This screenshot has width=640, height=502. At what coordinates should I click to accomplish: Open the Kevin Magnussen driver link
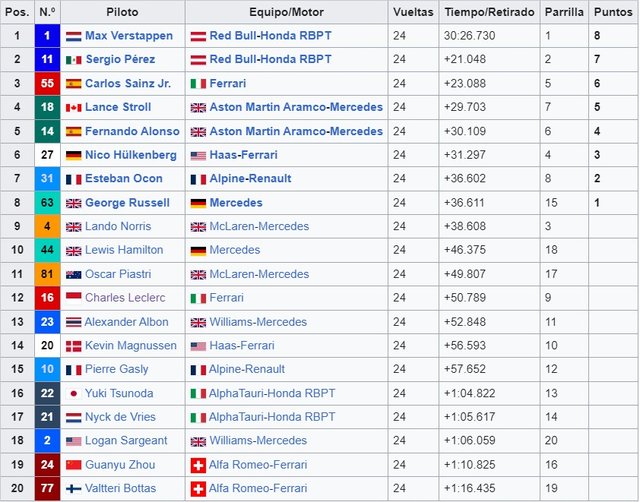point(131,346)
